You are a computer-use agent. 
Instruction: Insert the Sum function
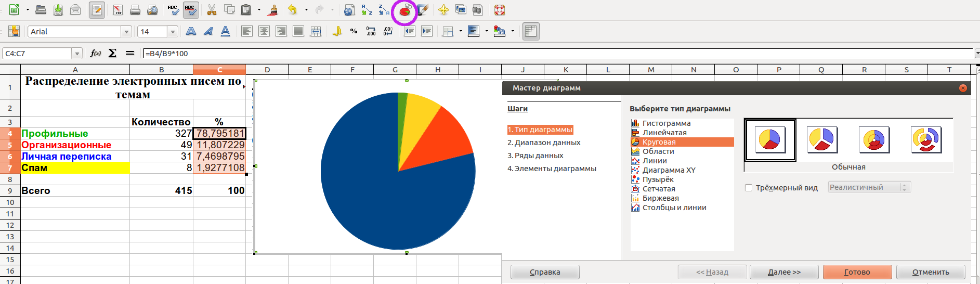[112, 53]
